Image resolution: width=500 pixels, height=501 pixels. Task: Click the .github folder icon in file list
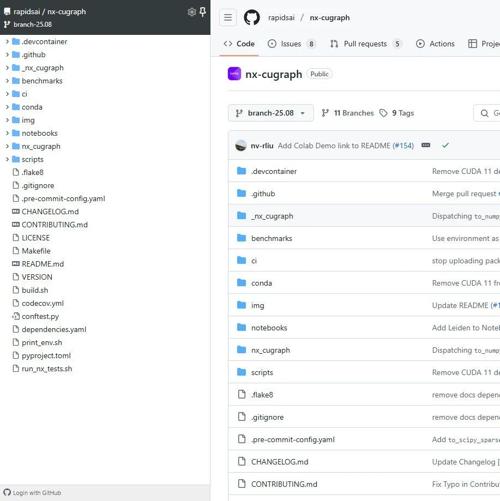(x=241, y=193)
